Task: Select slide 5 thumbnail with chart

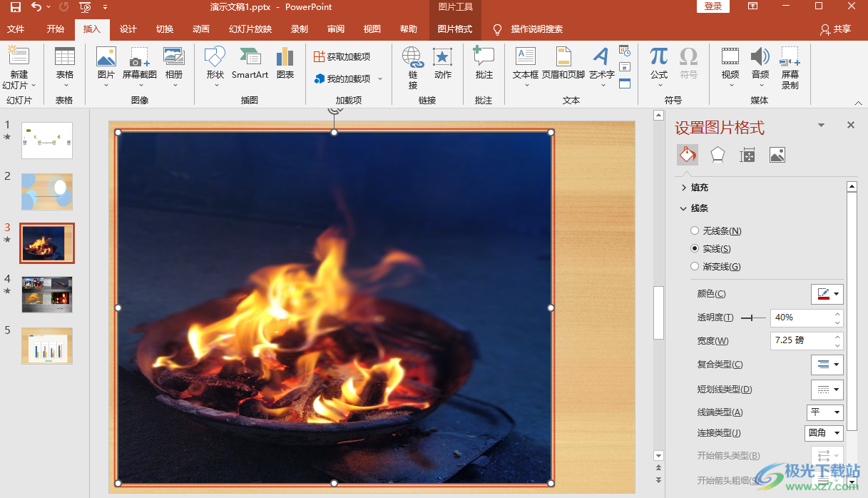Action: pos(47,346)
